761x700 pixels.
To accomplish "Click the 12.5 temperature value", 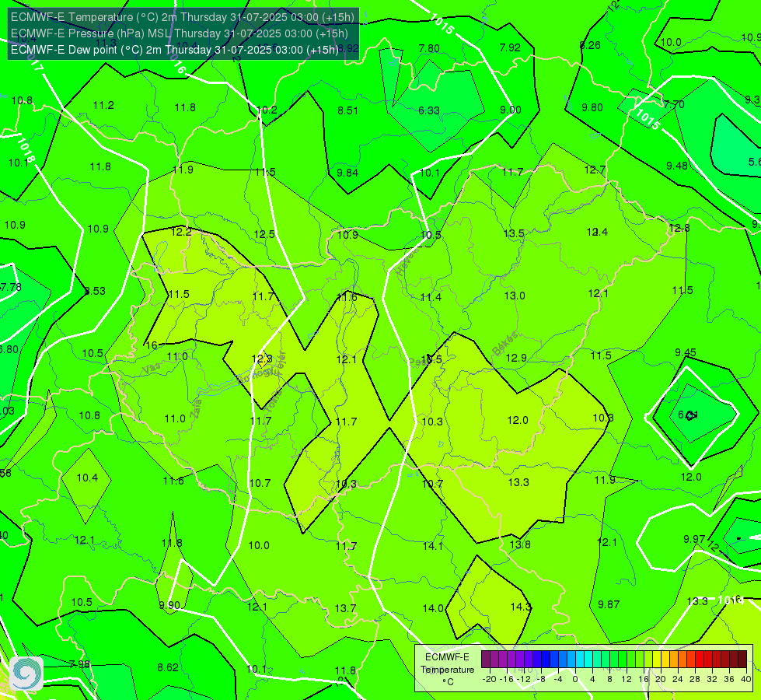I will click(264, 234).
